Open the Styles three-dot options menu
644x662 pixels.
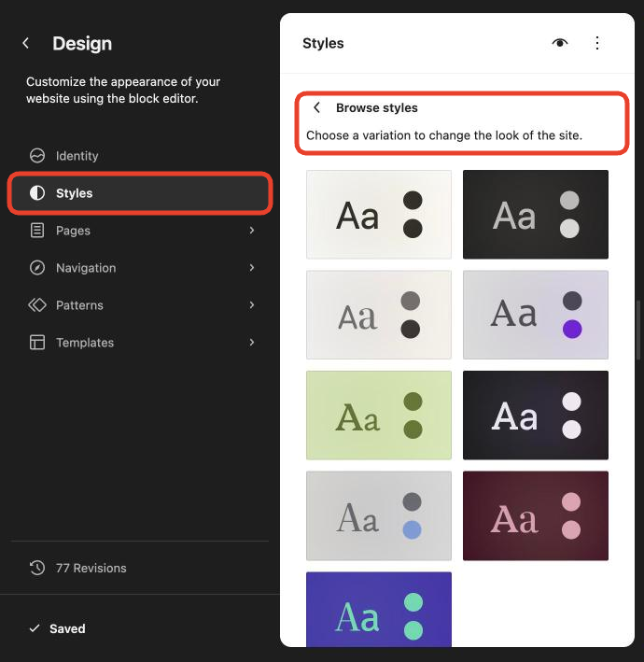[x=597, y=43]
